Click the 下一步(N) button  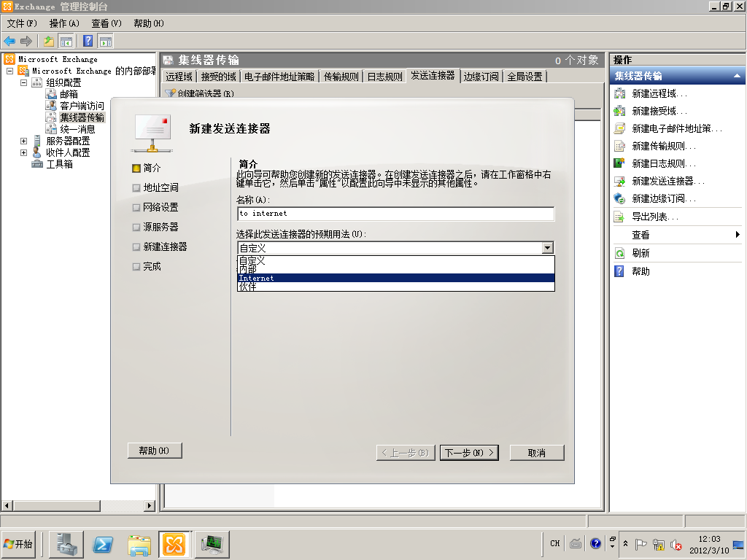click(x=469, y=453)
